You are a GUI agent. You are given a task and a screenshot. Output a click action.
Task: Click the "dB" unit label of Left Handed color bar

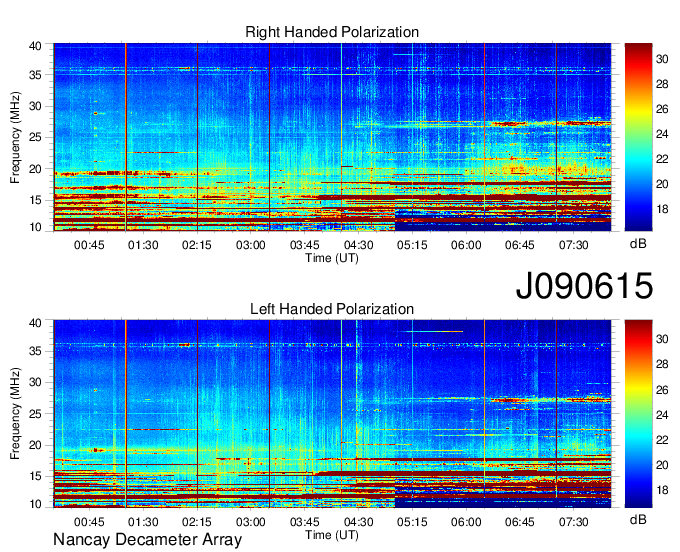coord(638,519)
